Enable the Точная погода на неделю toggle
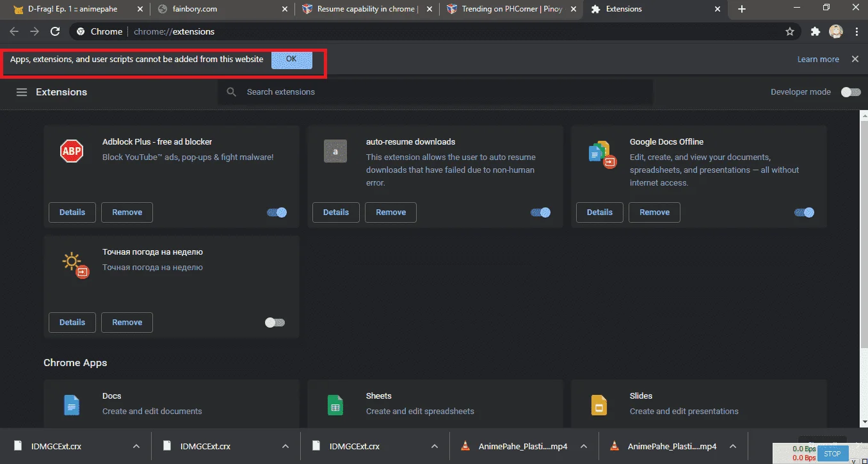The image size is (868, 464). tap(275, 323)
